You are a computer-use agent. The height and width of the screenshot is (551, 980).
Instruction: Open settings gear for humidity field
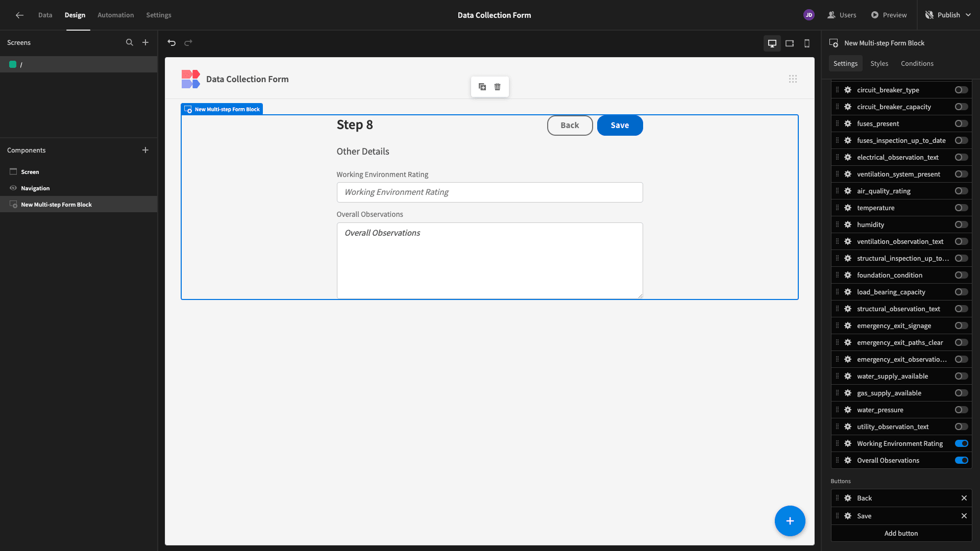tap(848, 224)
